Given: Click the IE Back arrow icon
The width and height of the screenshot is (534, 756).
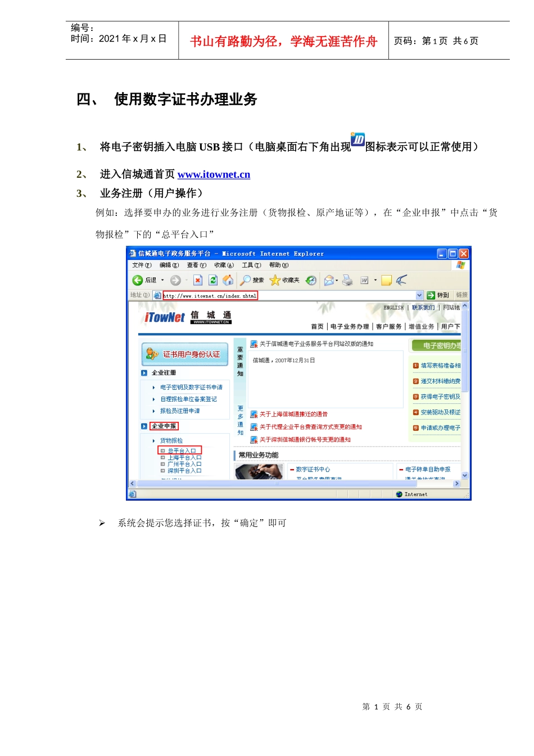Looking at the screenshot, I should click(138, 280).
